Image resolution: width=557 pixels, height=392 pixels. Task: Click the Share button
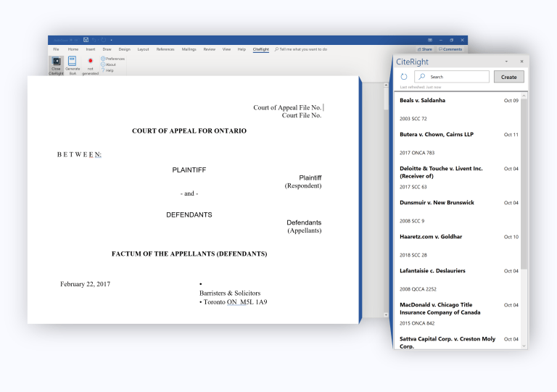pyautogui.click(x=427, y=49)
